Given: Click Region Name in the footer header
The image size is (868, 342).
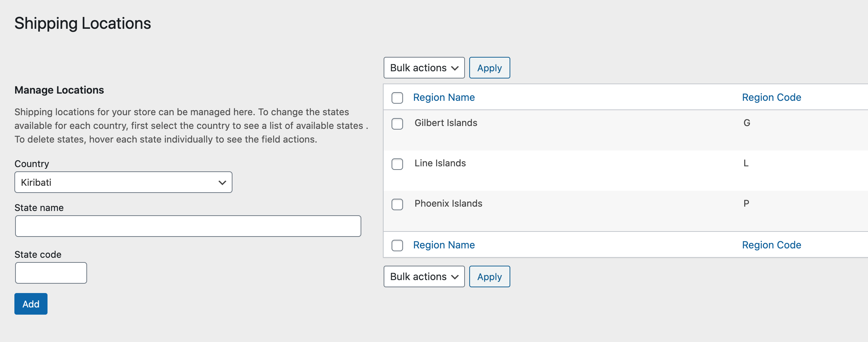Looking at the screenshot, I should tap(444, 245).
